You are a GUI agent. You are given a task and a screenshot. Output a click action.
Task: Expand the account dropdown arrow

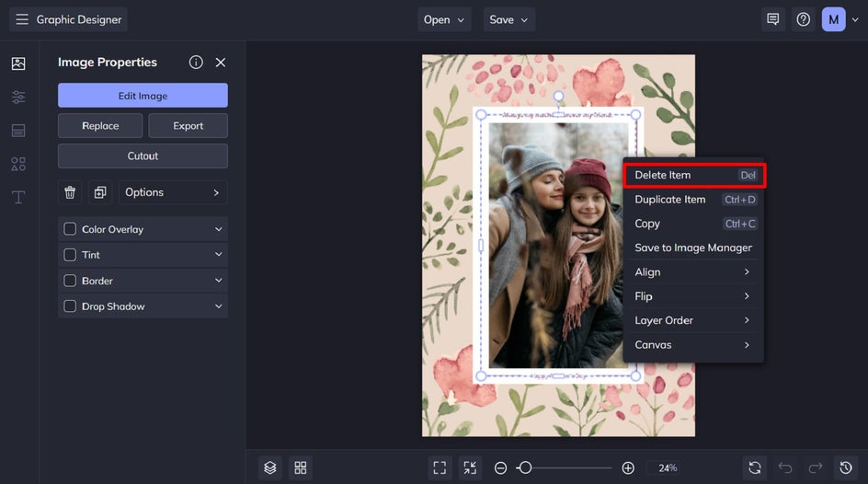pyautogui.click(x=855, y=19)
